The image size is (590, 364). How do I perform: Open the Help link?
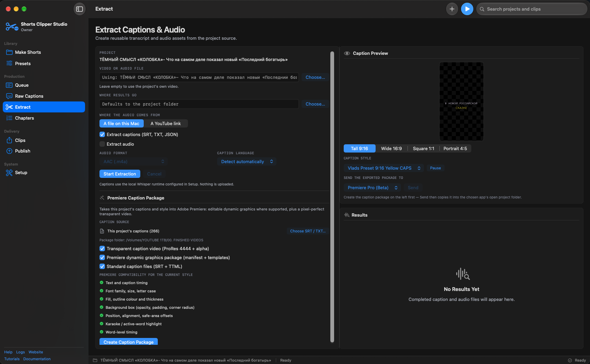coord(8,352)
